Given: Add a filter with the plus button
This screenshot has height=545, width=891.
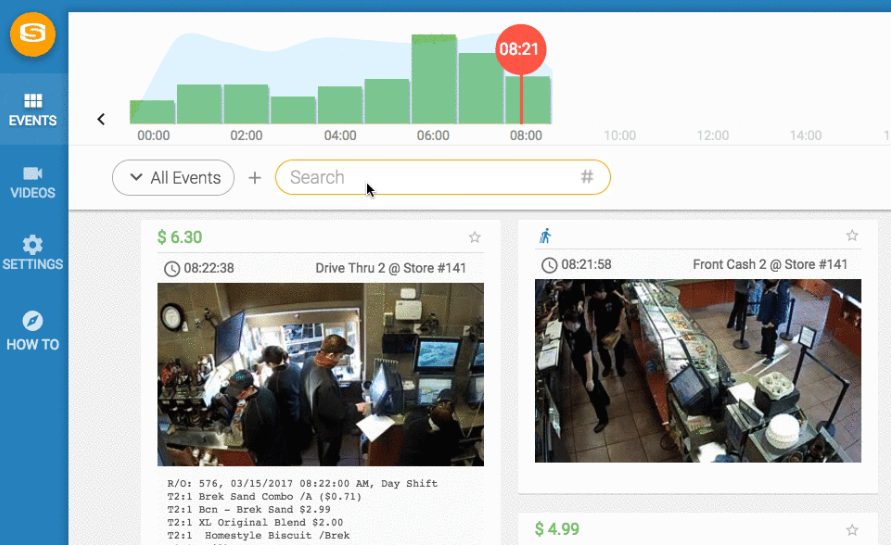Looking at the screenshot, I should coord(254,178).
